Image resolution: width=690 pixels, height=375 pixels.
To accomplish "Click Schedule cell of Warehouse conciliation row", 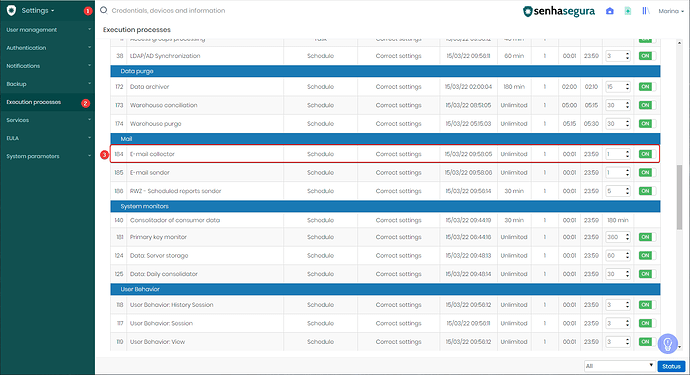I will point(320,105).
